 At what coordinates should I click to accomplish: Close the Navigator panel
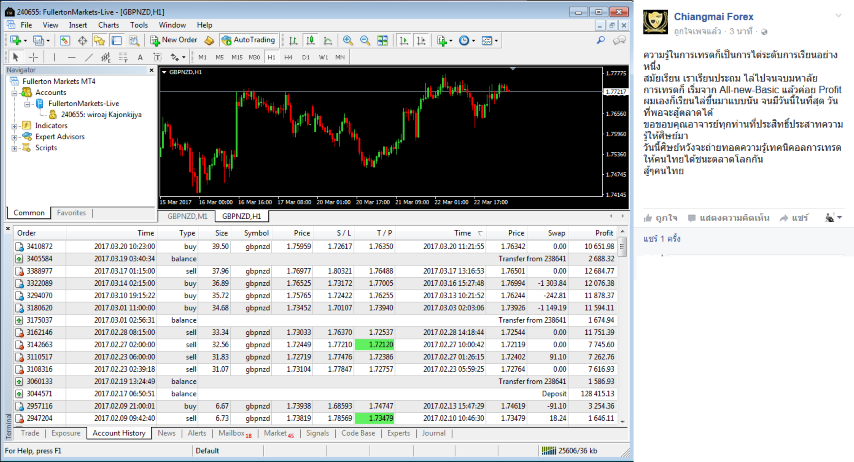coord(151,70)
